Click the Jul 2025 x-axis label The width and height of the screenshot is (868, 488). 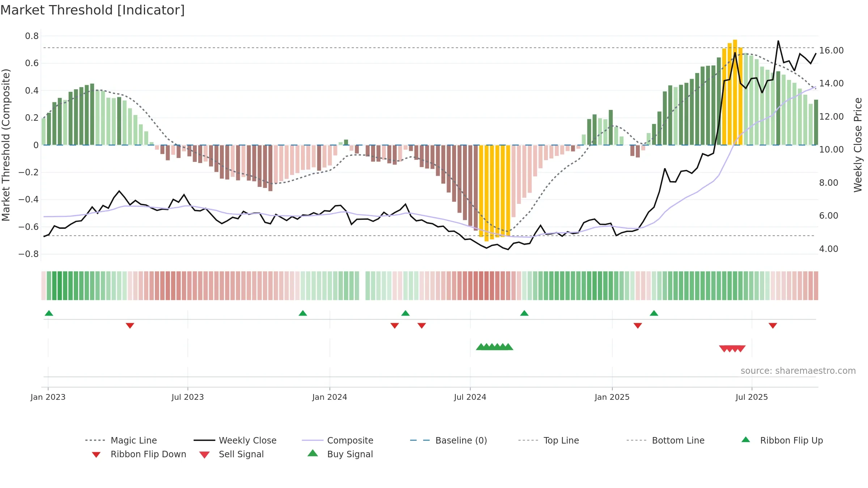coord(752,397)
